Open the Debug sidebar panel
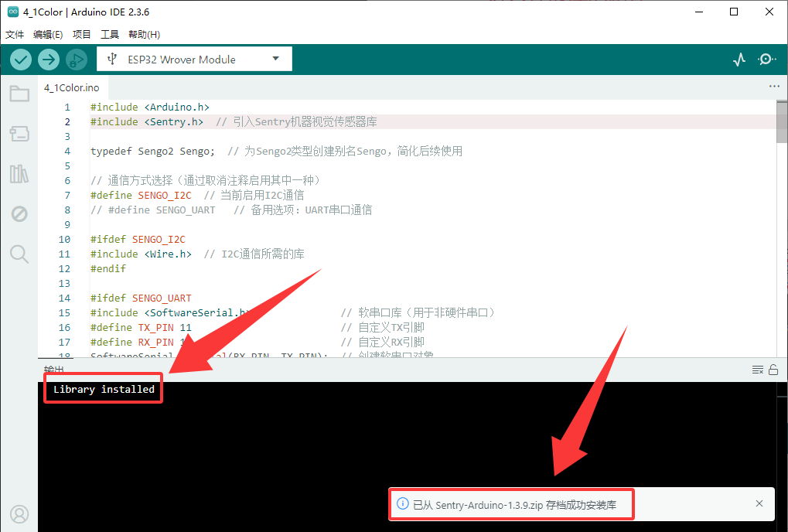Image resolution: width=788 pixels, height=532 pixels. (x=19, y=214)
